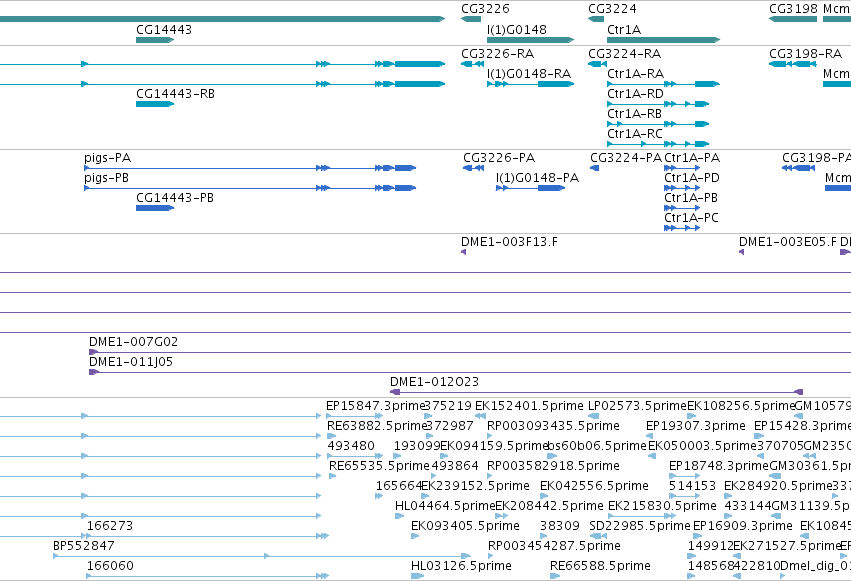Viewport: 851px width, 581px height.
Task: Click the DME1-003F13.F feature
Action: pyautogui.click(x=463, y=252)
